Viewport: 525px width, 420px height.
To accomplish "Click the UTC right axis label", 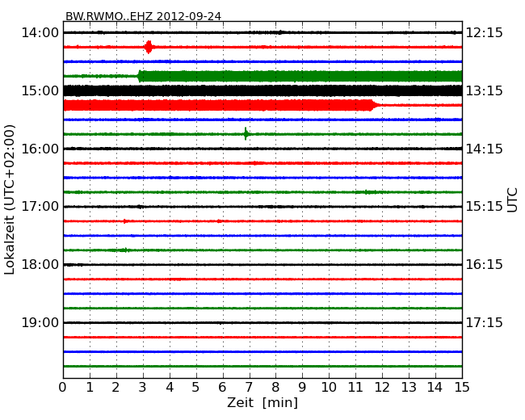I will tap(512, 200).
